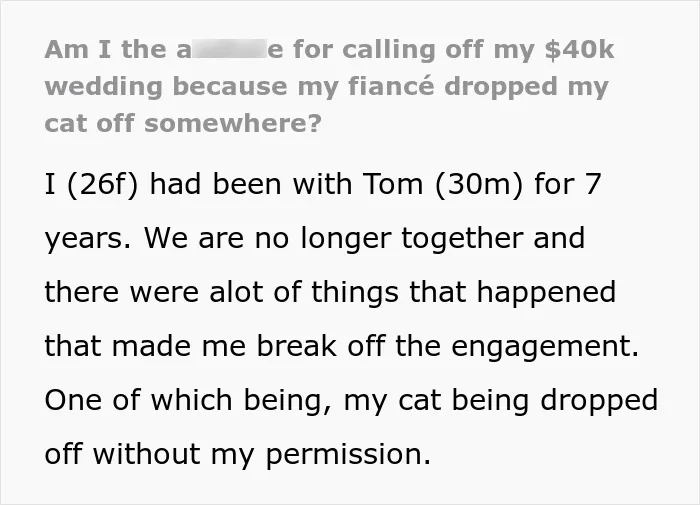Click the word "fiancé" in the title
Screen dimensions: 700x505
point(391,86)
